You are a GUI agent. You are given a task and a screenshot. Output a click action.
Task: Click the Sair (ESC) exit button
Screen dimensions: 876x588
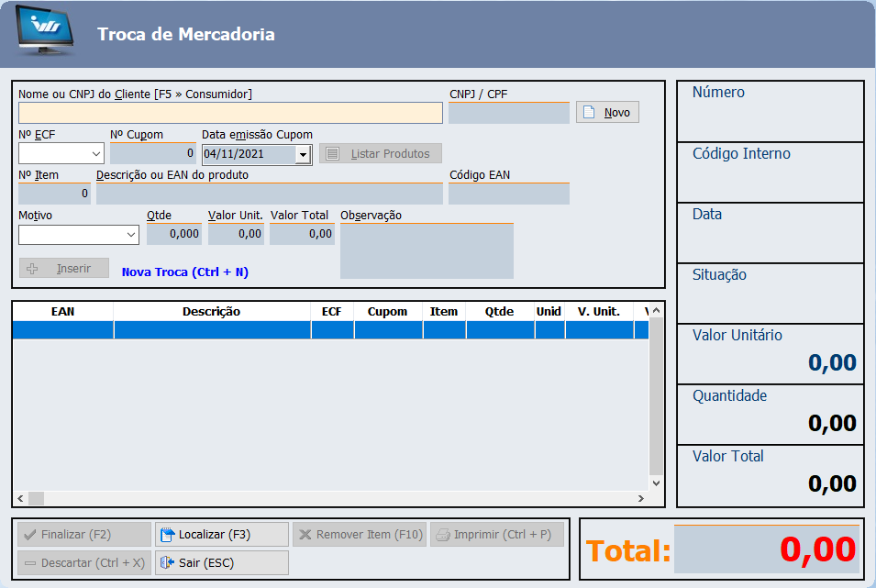[x=221, y=562]
